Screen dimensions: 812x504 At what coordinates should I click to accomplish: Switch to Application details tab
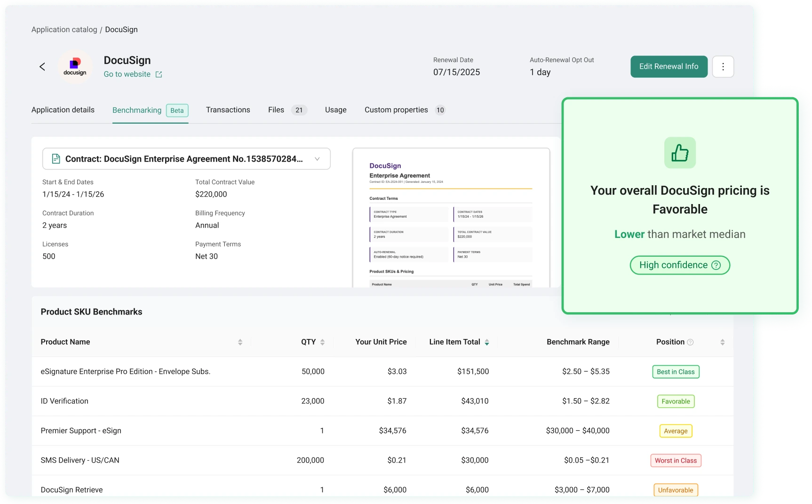coord(63,110)
